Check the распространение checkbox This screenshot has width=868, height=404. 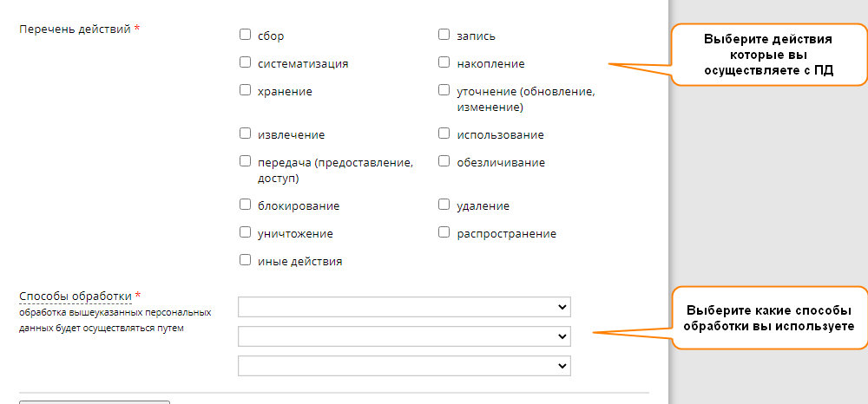(x=444, y=232)
